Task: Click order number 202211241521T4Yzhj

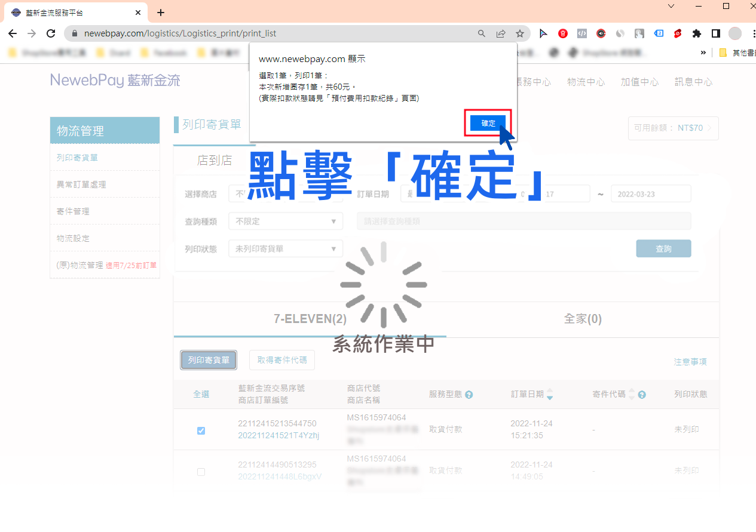Action: (x=278, y=435)
